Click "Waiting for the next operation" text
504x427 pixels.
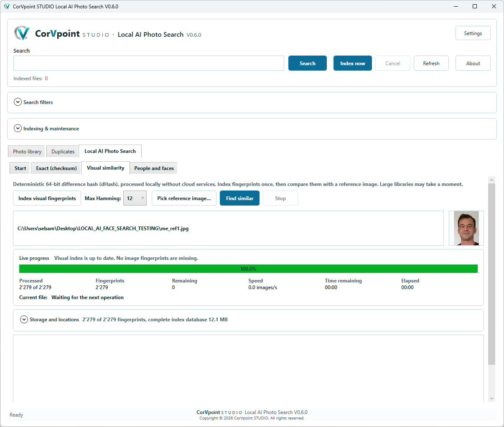(x=87, y=297)
